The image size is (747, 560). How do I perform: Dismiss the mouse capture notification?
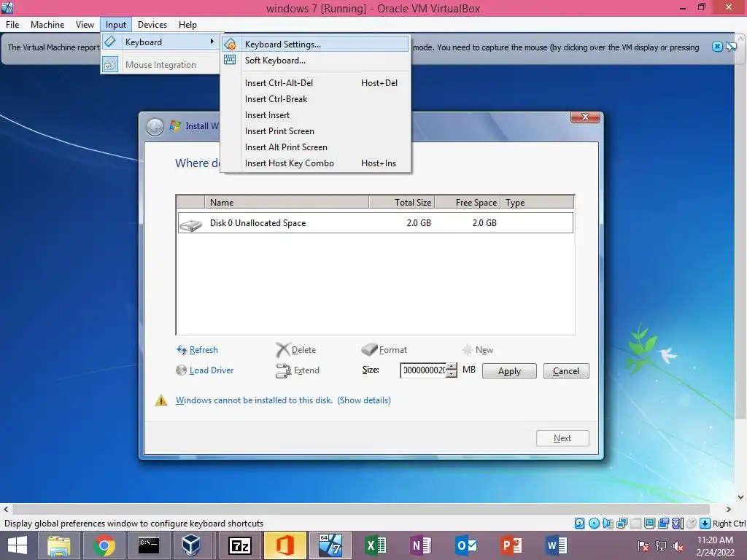(717, 47)
